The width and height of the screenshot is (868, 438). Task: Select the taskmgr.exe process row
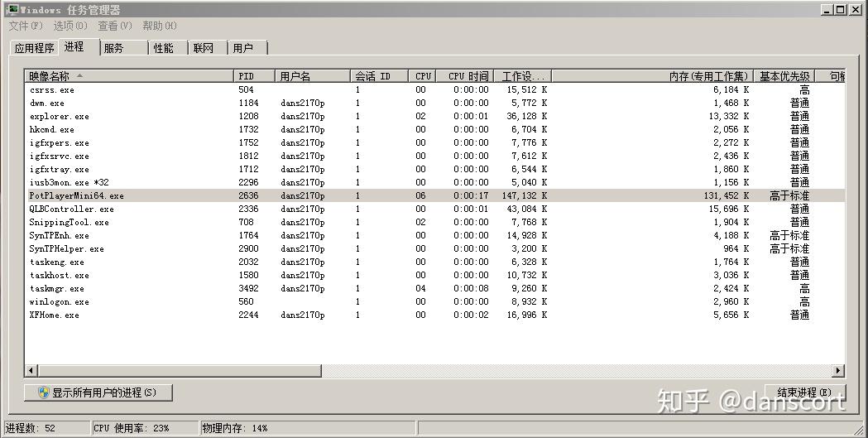(434, 288)
